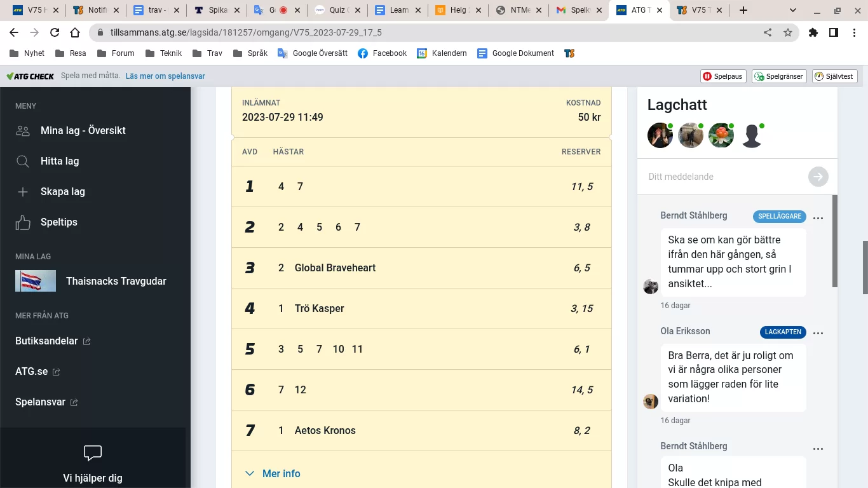Click the Hitta lag search icon
Viewport: 868px width, 488px height.
pos(23,161)
